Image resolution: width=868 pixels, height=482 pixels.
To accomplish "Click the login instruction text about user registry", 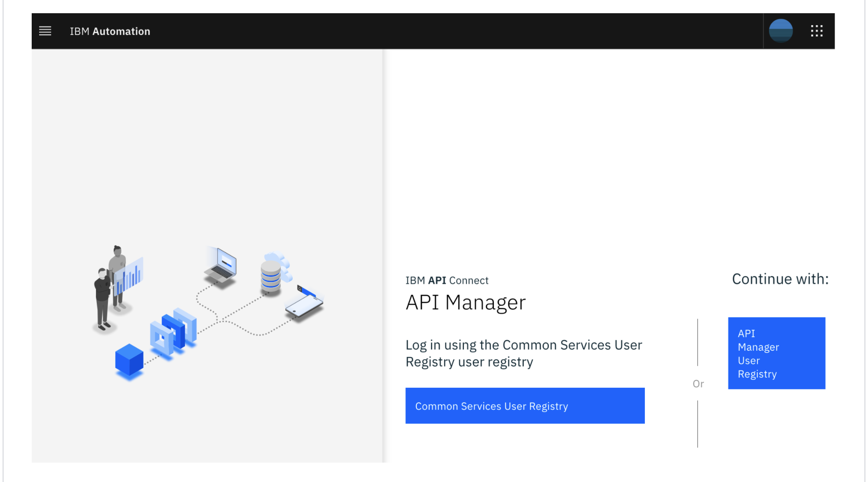I will tap(523, 353).
